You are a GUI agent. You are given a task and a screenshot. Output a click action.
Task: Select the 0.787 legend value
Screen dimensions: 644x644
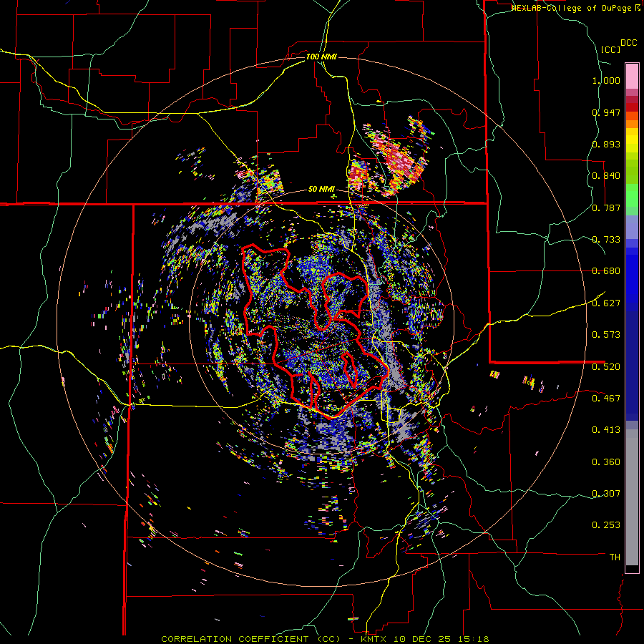(606, 208)
